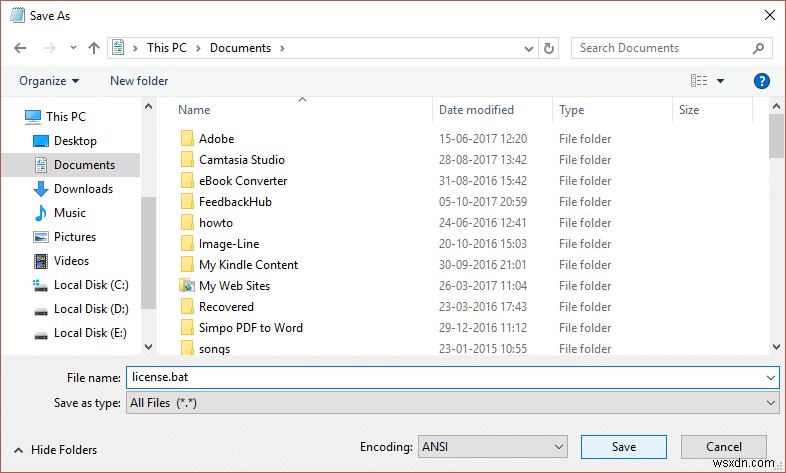The image size is (786, 473).
Task: Collapse with Hide Folders
Action: coord(55,450)
